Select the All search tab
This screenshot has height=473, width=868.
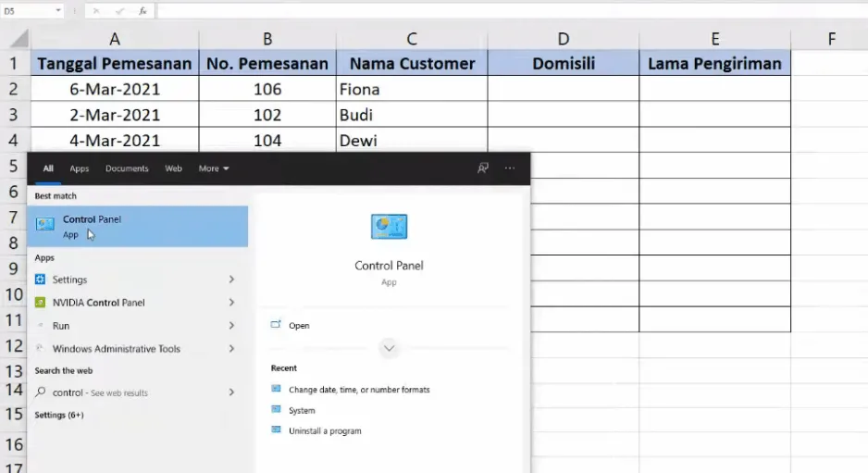pyautogui.click(x=48, y=168)
